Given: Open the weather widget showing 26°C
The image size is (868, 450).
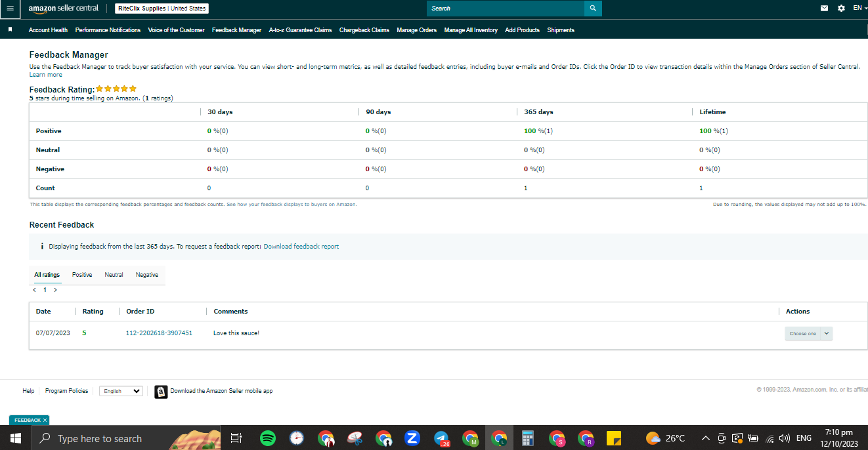Looking at the screenshot, I should pyautogui.click(x=665, y=438).
